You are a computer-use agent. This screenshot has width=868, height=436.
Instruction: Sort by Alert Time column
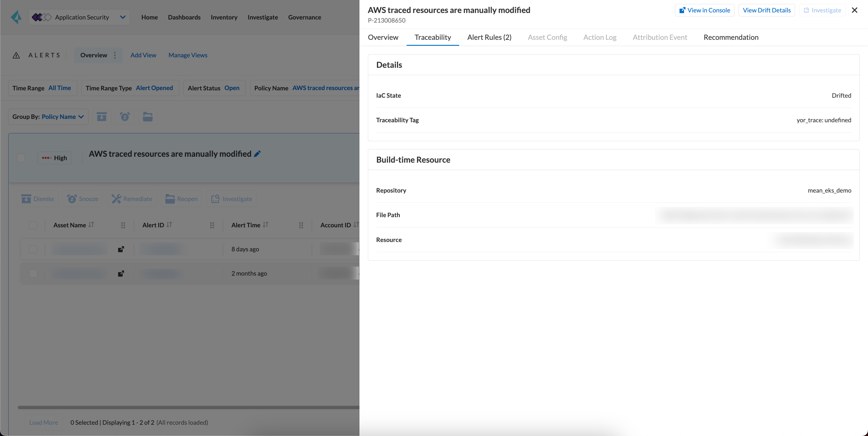[x=266, y=224]
